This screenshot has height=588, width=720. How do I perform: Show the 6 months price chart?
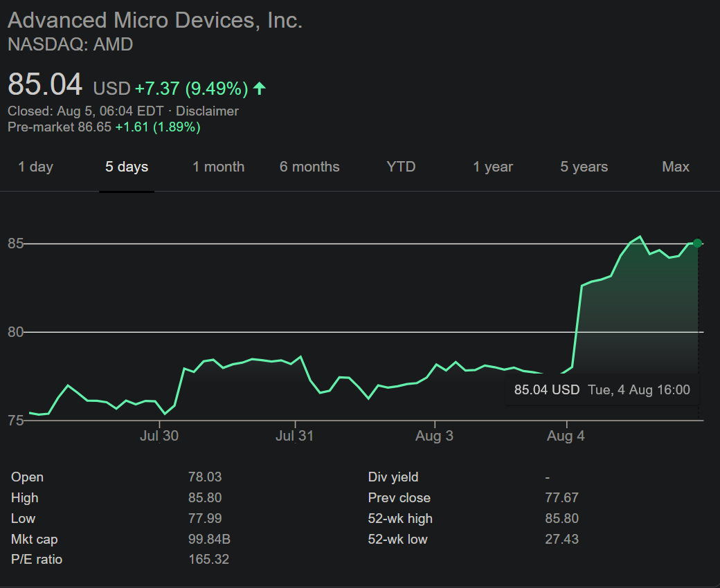pos(309,167)
